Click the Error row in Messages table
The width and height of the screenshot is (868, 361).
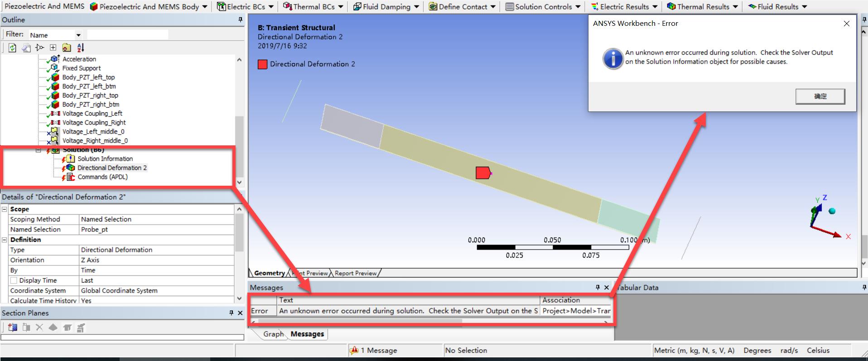(x=430, y=311)
